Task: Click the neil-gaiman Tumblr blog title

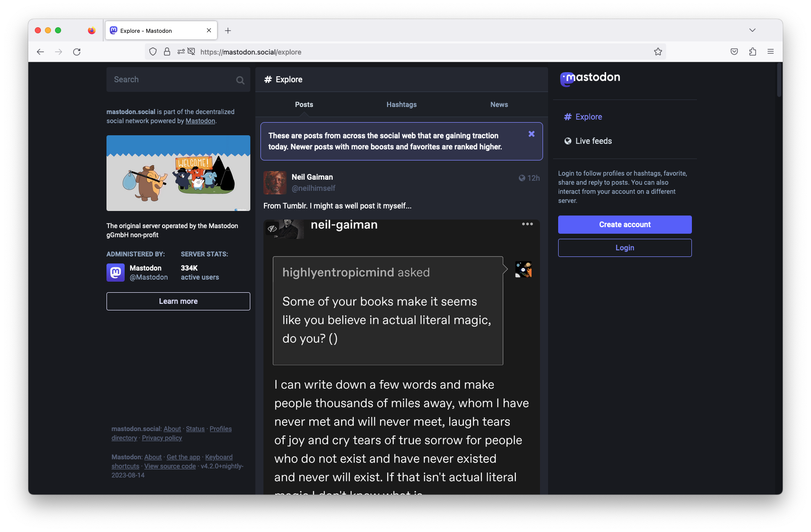Action: click(x=344, y=225)
